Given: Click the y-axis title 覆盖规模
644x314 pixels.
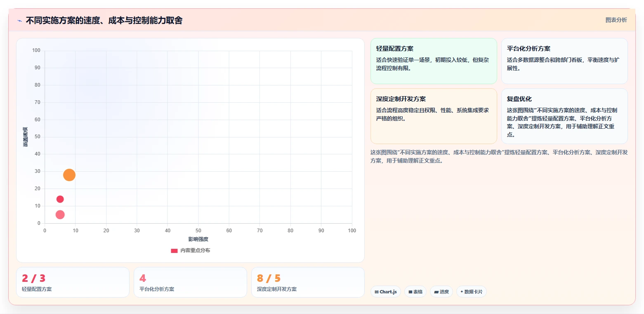Looking at the screenshot, I should [x=25, y=137].
